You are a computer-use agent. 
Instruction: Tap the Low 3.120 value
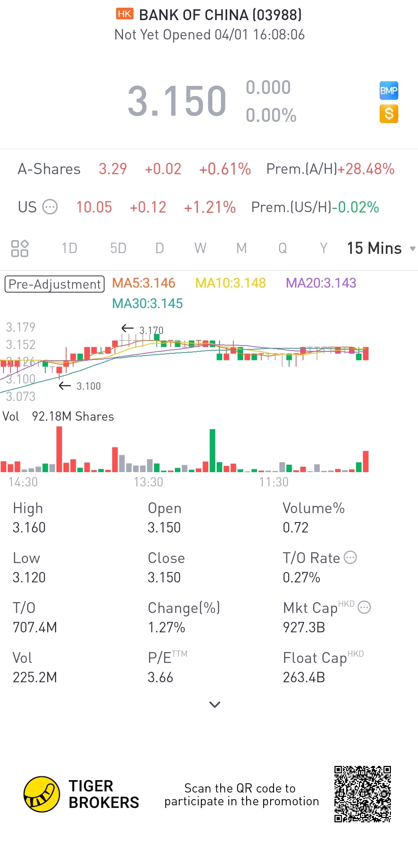tap(29, 577)
